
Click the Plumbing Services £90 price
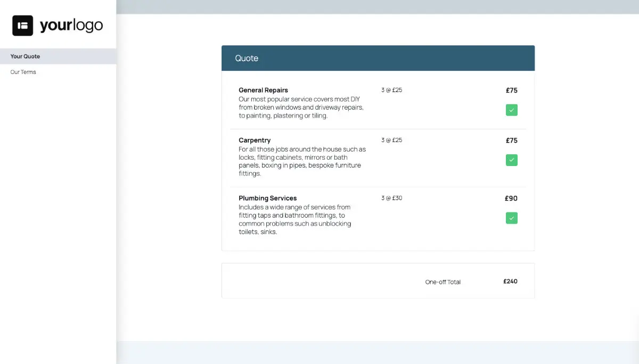(x=511, y=198)
